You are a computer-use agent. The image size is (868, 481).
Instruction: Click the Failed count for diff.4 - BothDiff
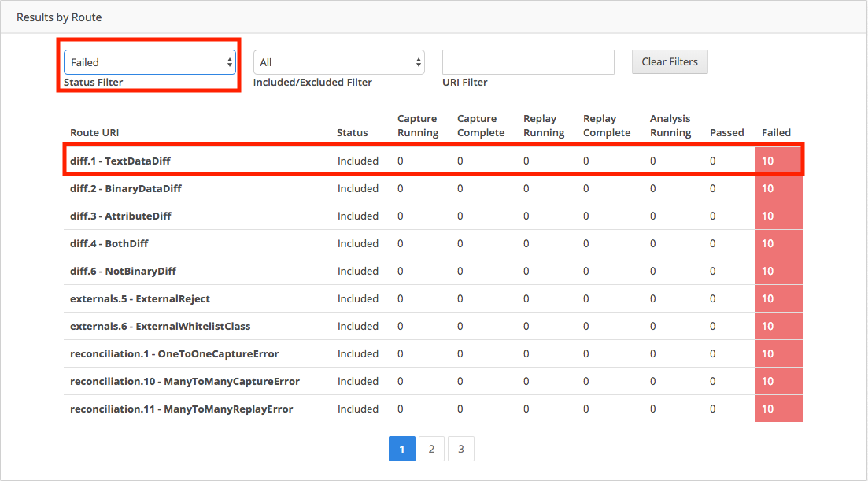(x=779, y=243)
